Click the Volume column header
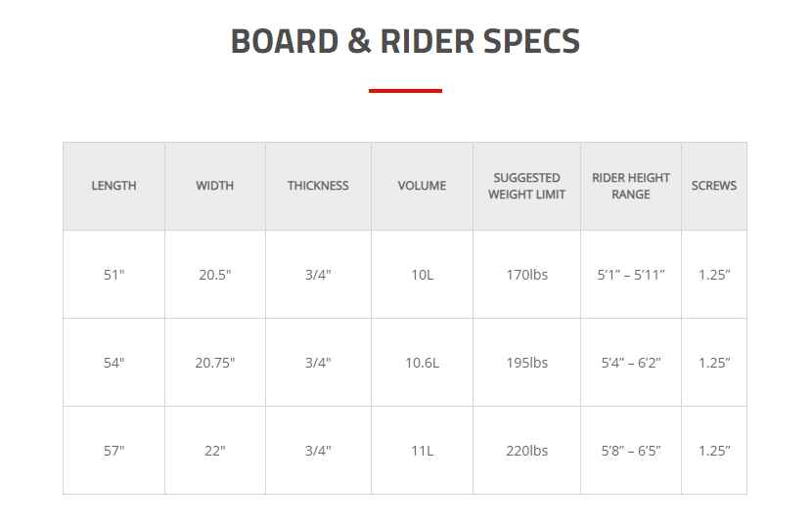This screenshot has height=524, width=812. tap(422, 186)
